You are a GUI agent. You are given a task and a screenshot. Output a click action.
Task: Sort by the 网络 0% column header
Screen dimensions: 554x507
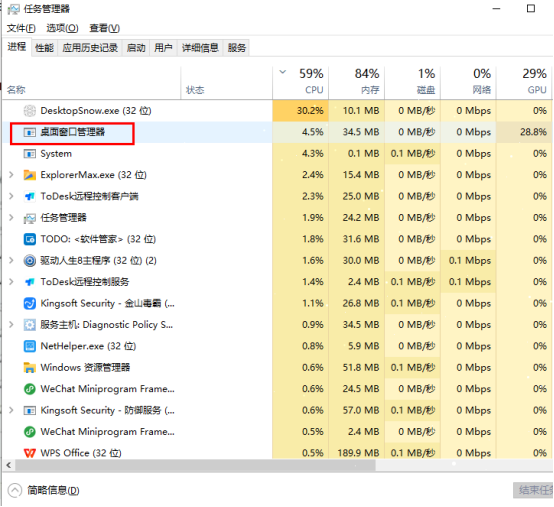tap(468, 83)
